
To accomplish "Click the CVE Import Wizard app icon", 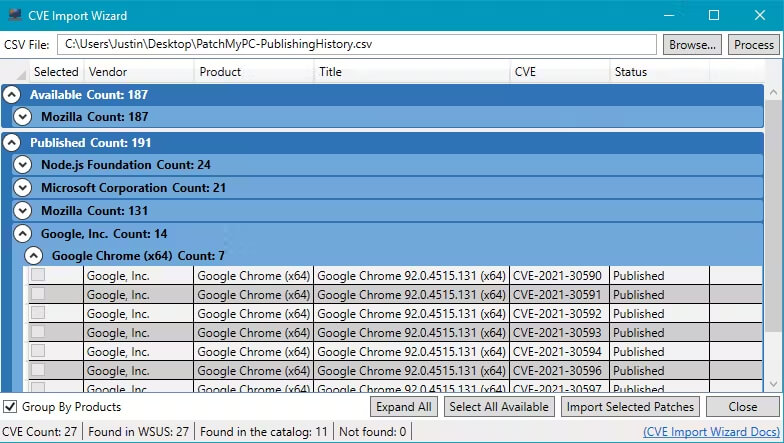I will [x=15, y=15].
